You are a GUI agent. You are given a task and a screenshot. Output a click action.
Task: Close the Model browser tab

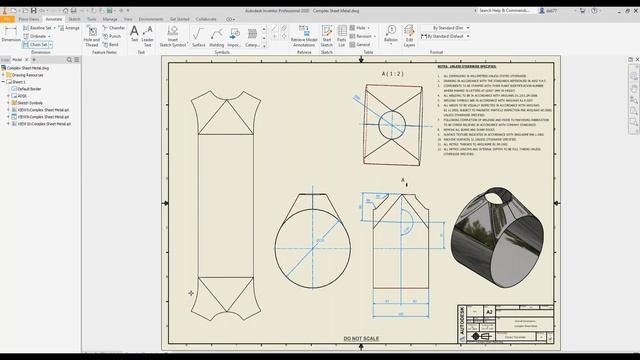click(x=27, y=60)
